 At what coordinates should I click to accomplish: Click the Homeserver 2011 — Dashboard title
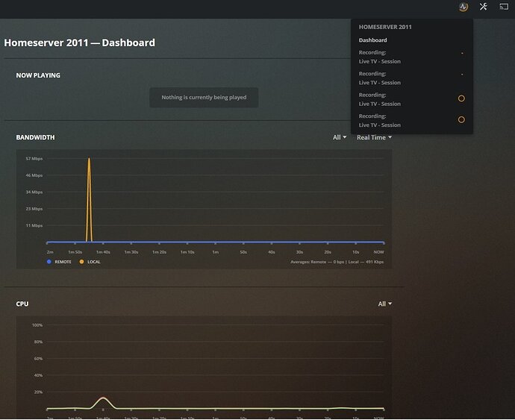click(x=79, y=43)
